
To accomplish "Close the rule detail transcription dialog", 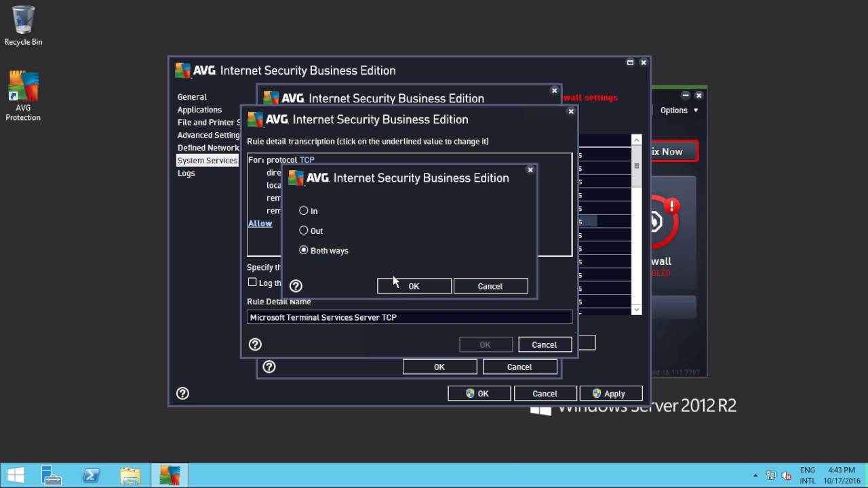I will 571,111.
